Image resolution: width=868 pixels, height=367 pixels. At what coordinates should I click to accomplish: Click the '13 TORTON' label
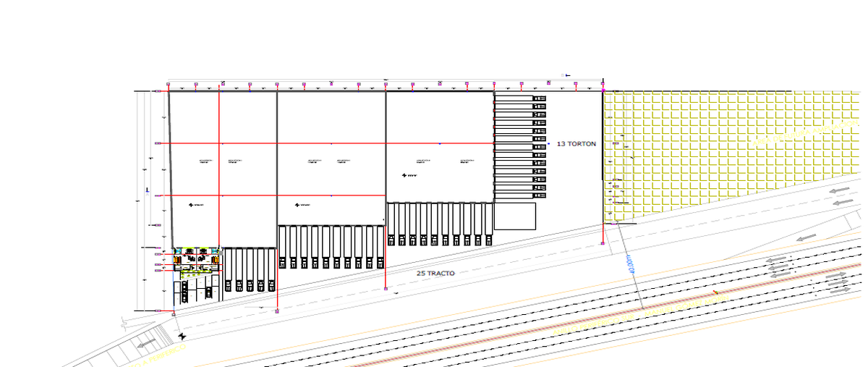pos(576,144)
